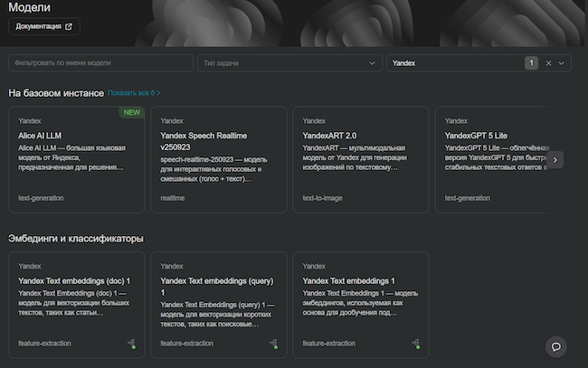Click the next arrow on model carousel

pyautogui.click(x=555, y=160)
